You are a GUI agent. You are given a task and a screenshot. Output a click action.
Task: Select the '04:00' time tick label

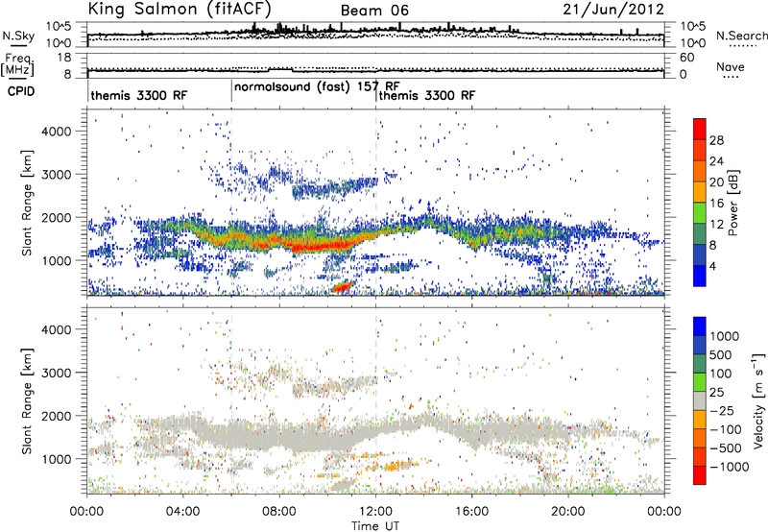click(x=182, y=512)
